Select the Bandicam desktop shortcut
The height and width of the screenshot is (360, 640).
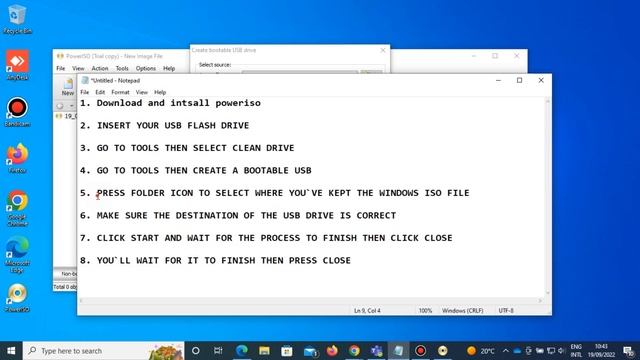click(17, 112)
